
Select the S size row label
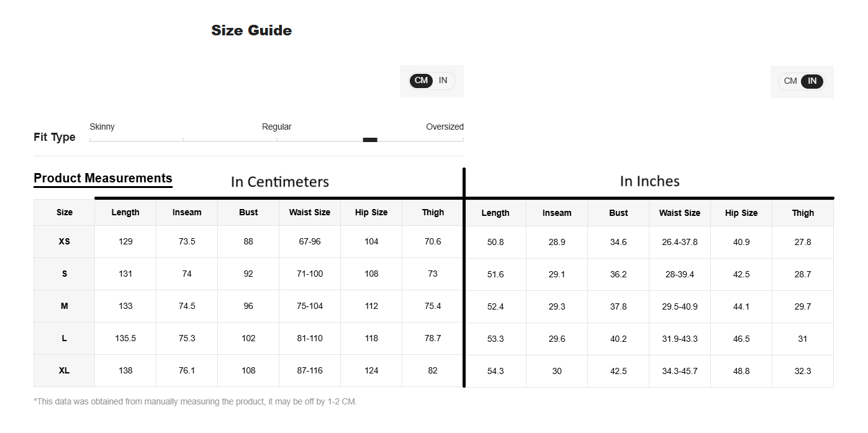[x=65, y=274]
